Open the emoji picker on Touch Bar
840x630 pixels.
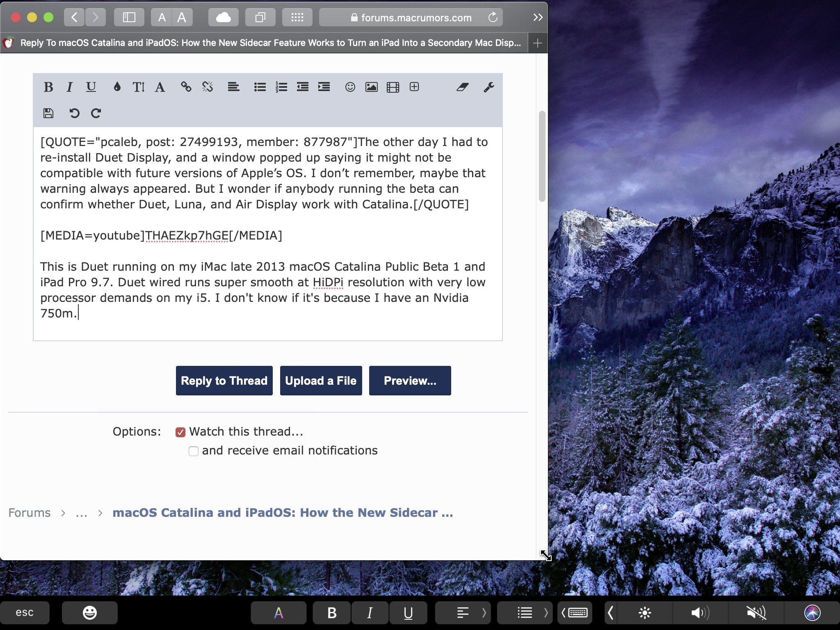90,613
